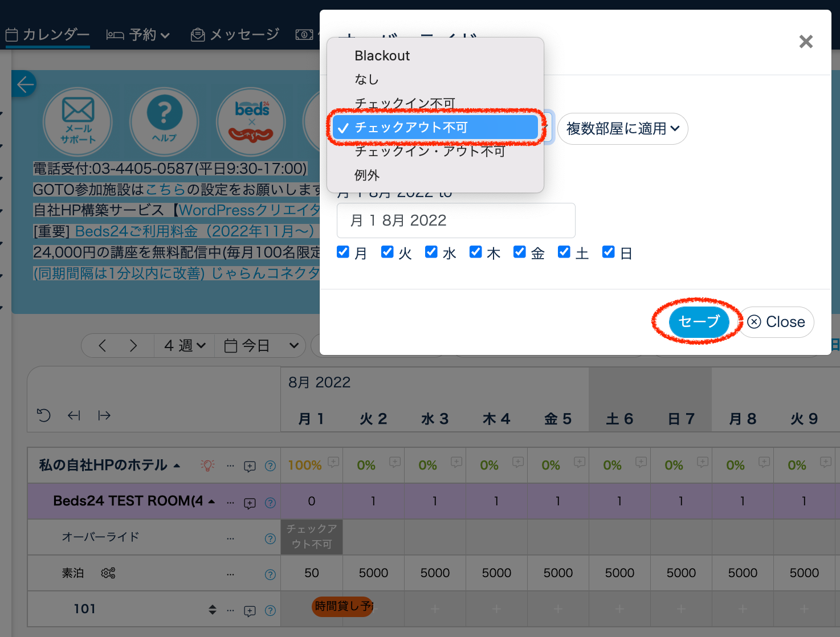Open the 複数部屋に適用 dropdown
This screenshot has height=637, width=840.
(x=622, y=129)
